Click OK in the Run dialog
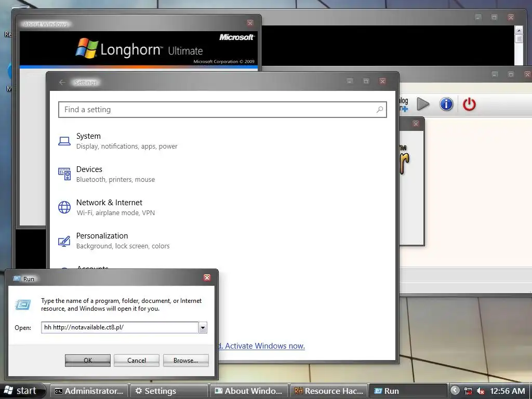The height and width of the screenshot is (399, 532). [x=87, y=361]
